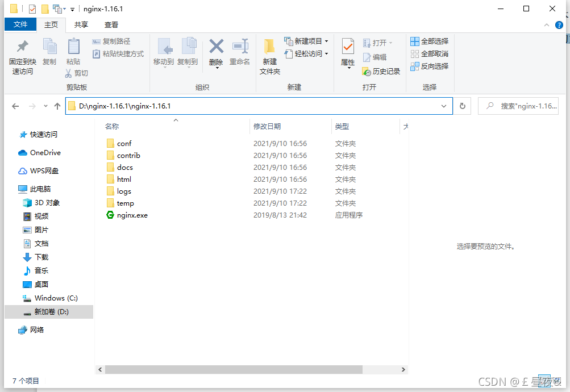The image size is (570, 392).
Task: Open Desktop (桌面) in the sidebar
Action: (36, 285)
